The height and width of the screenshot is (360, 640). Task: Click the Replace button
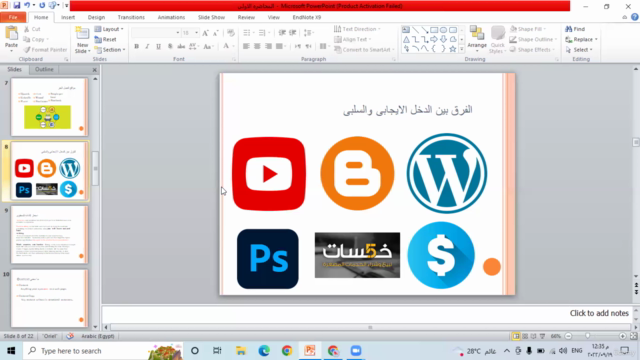click(x=582, y=39)
